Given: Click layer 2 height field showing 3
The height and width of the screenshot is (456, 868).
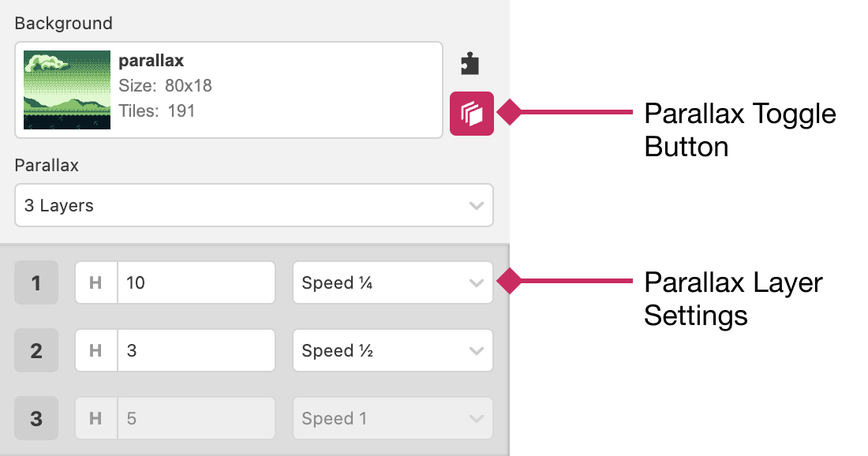Looking at the screenshot, I should 196,350.
